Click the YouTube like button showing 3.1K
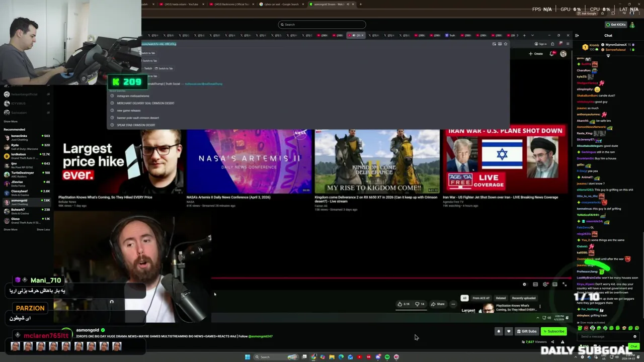 404,304
